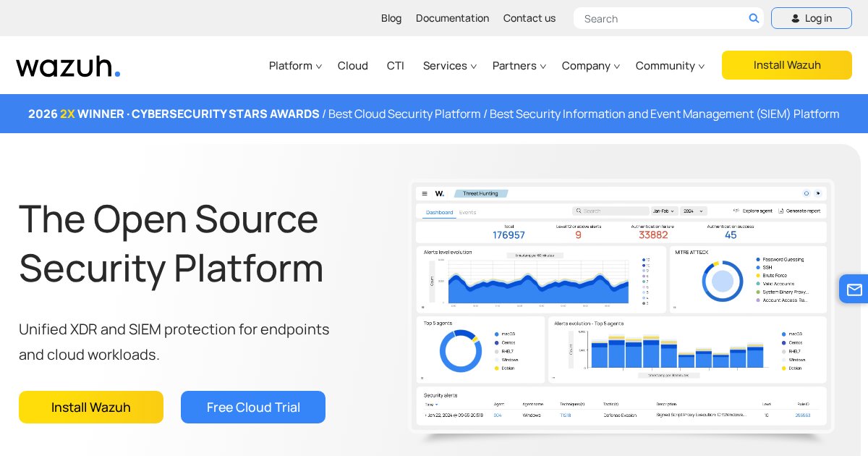Viewport: 868px width, 456px height.
Task: Click the total count 176957
Action: 509,235
